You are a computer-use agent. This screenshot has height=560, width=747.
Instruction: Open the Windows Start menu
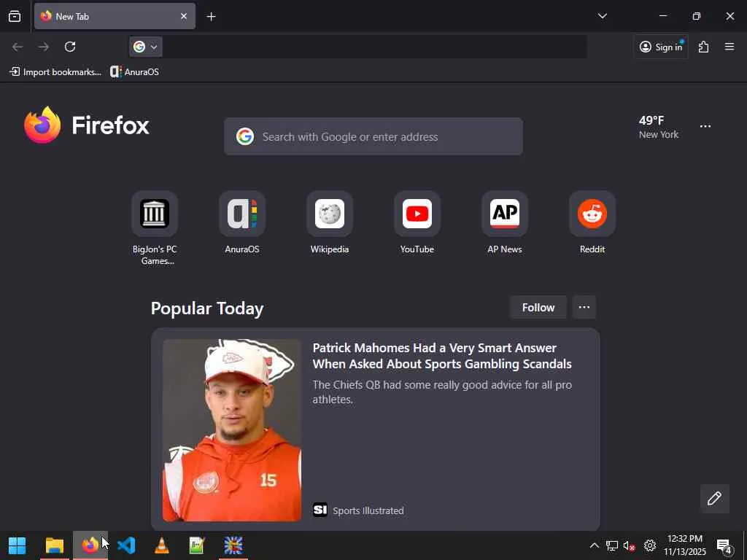(18, 545)
